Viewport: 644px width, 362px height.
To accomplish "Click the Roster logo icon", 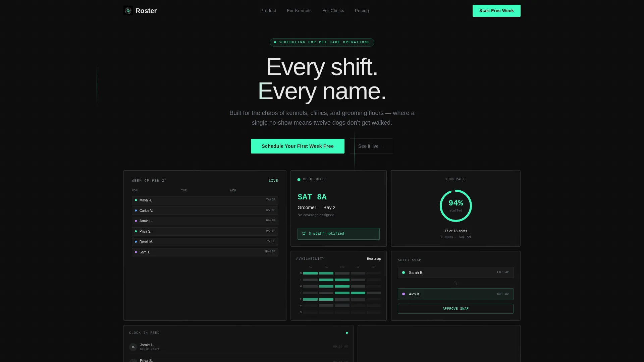I will point(128,11).
